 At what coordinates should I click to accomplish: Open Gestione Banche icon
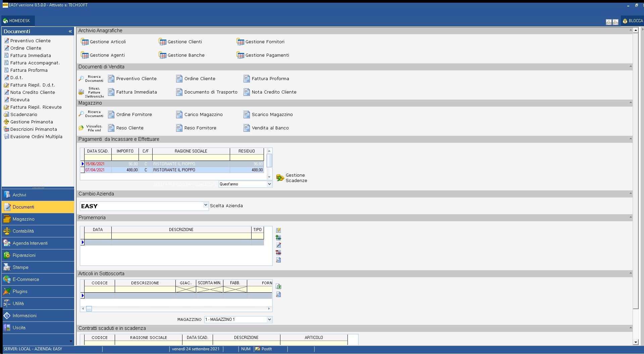[x=162, y=55]
